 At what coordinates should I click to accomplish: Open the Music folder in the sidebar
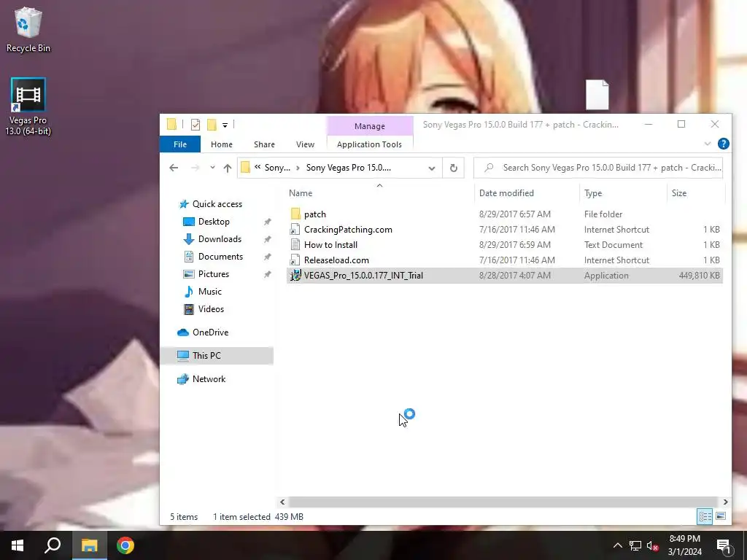[x=209, y=292]
